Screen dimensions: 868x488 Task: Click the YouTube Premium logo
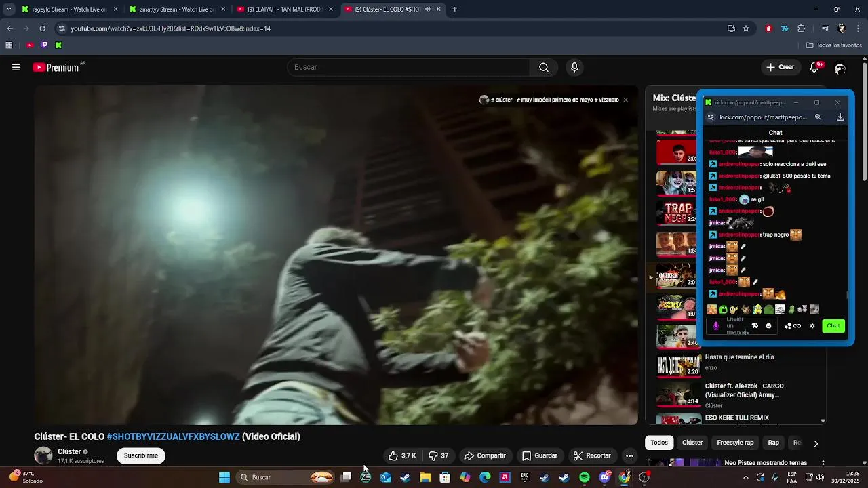tap(56, 68)
